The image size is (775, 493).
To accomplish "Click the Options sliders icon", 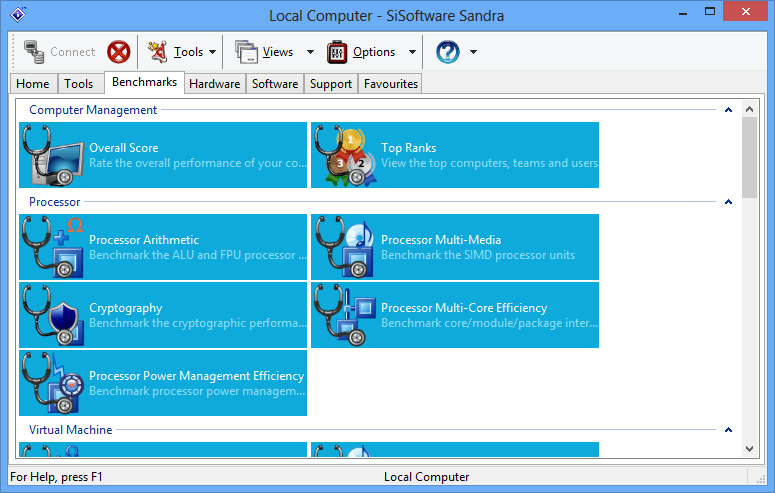I will [x=337, y=52].
